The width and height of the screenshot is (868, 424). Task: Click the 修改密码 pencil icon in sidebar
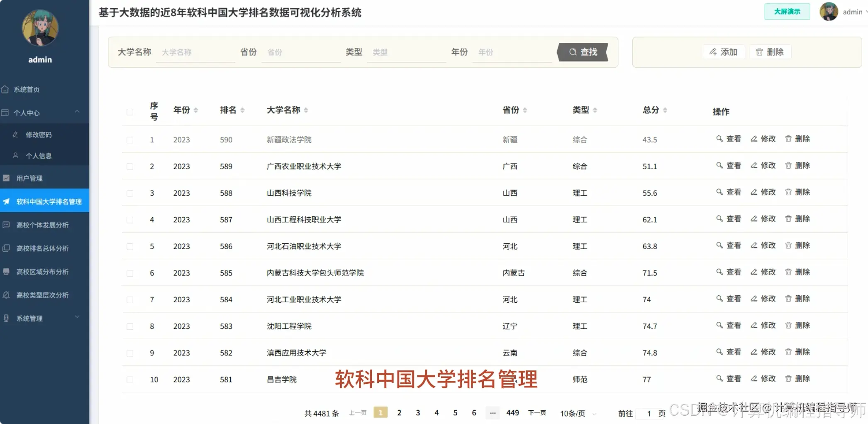16,135
